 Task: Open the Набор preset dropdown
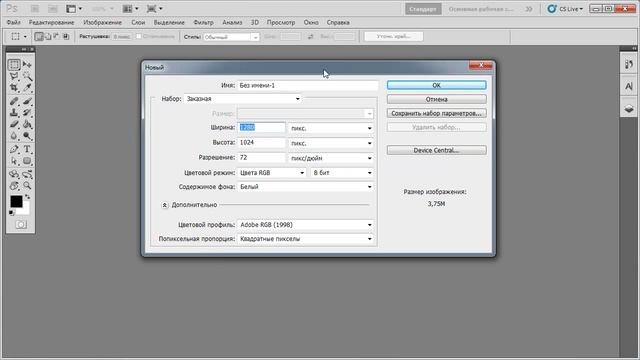point(243,99)
